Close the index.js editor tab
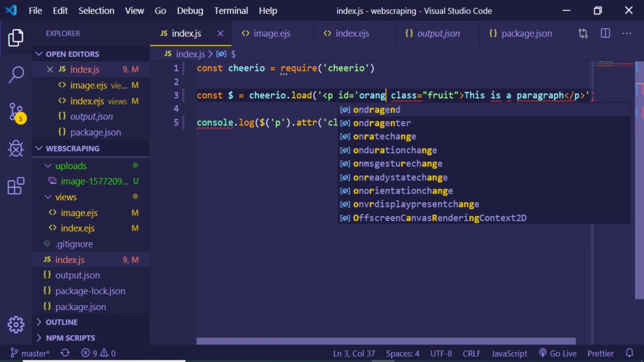The width and height of the screenshot is (644, 362). [x=220, y=33]
